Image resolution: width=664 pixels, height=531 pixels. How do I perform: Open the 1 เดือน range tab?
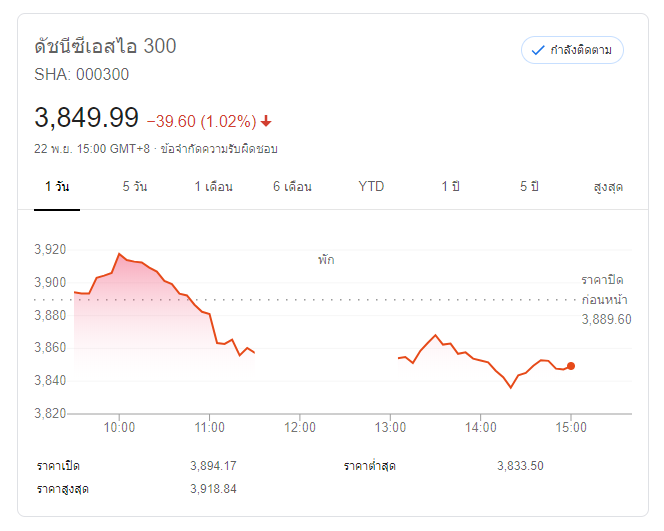(213, 187)
